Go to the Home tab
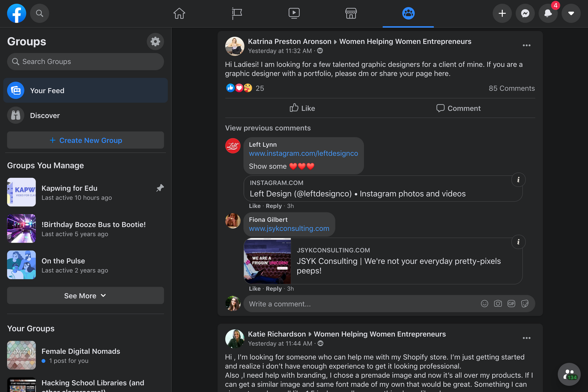Image resolution: width=588 pixels, height=392 pixels. [179, 14]
